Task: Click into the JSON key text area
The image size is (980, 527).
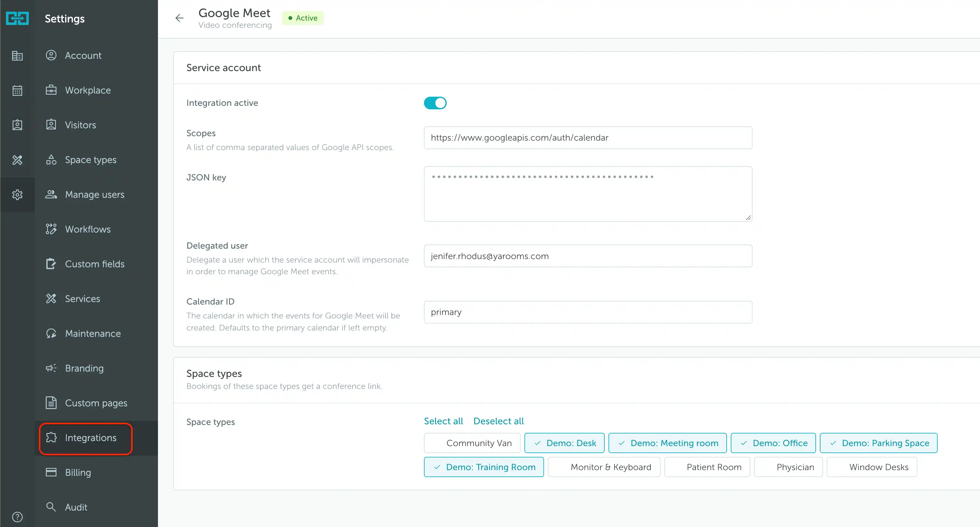Action: coord(588,194)
